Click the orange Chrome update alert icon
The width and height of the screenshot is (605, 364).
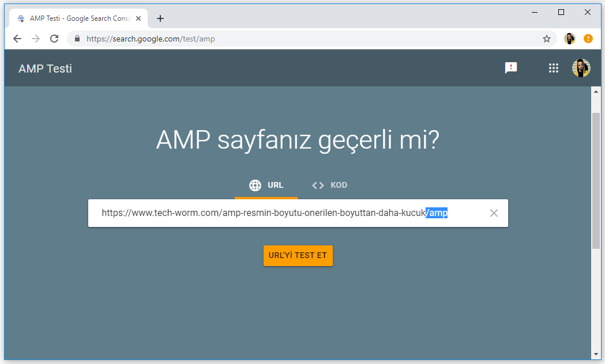pos(588,39)
